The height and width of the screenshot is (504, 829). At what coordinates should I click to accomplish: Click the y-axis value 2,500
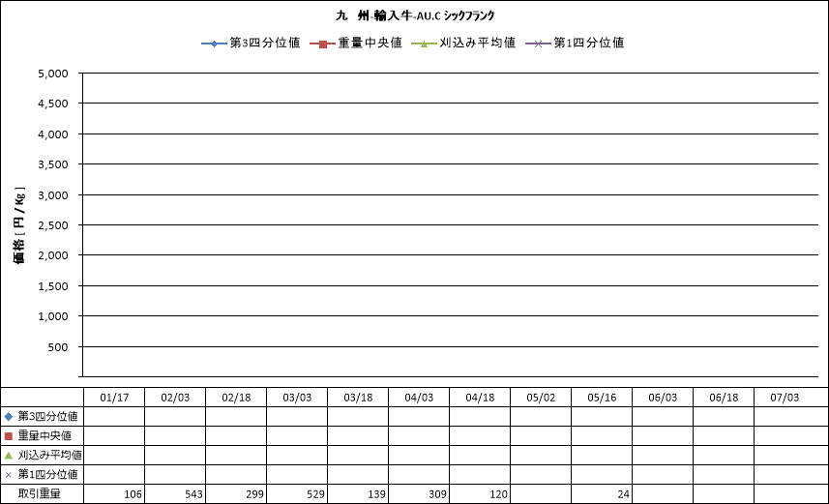[53, 225]
